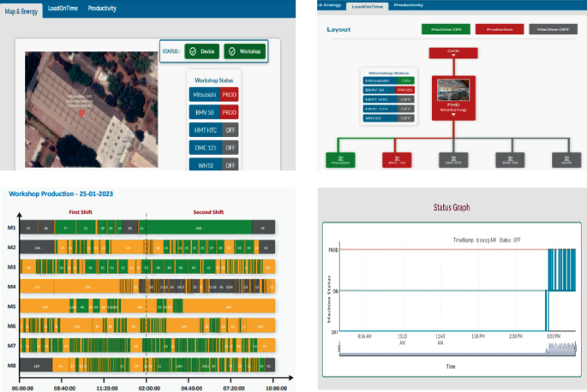Click the red location pin on the satellite map
Image resolution: width=587 pixels, height=392 pixels.
(81, 113)
